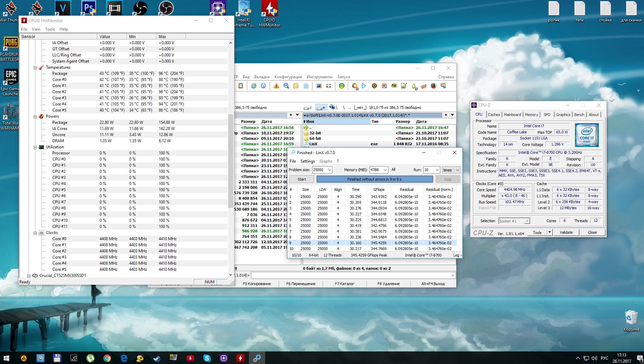
Task: Switch to the Mainboard tab in CPU-Z
Action: (x=512, y=115)
